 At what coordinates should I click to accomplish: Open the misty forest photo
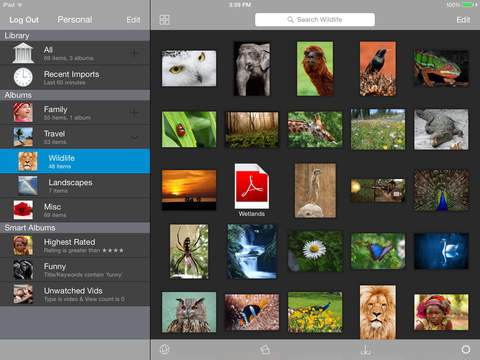[x=252, y=129]
